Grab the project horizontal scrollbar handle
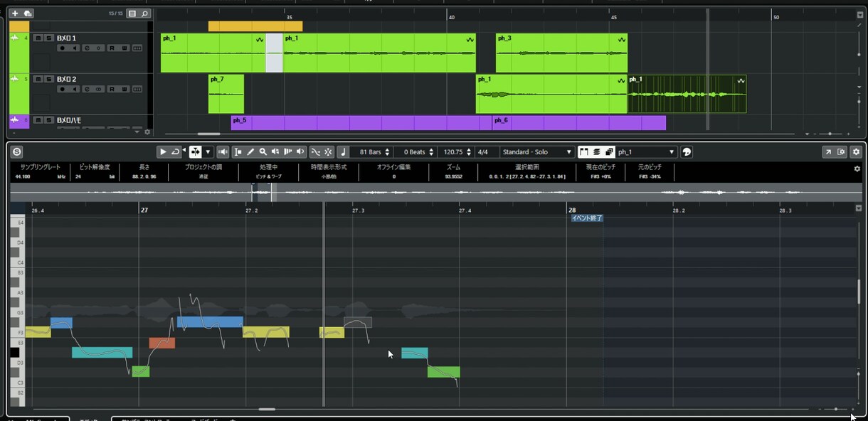Viewport: 868px width, 421px height. pyautogui.click(x=208, y=134)
